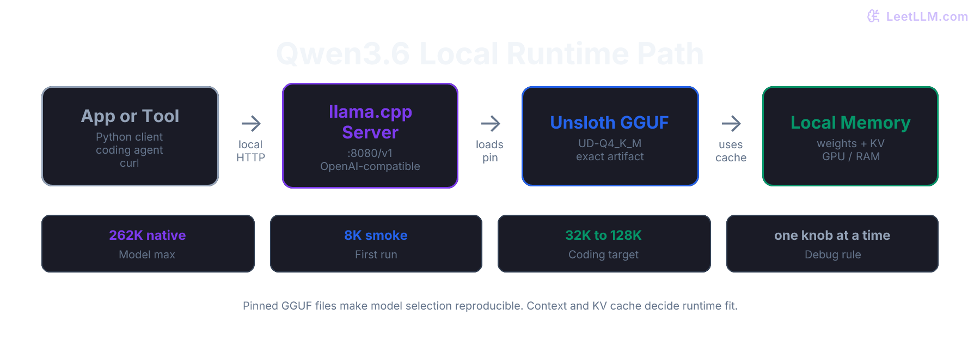The width and height of the screenshot is (980, 339).
Task: Select the Unsloth GGUF card
Action: pos(610,136)
